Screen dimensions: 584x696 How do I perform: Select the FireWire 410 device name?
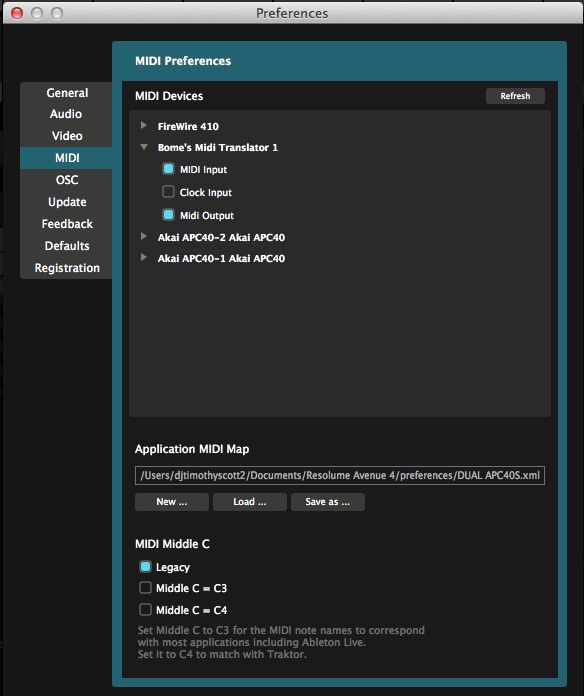tap(188, 127)
